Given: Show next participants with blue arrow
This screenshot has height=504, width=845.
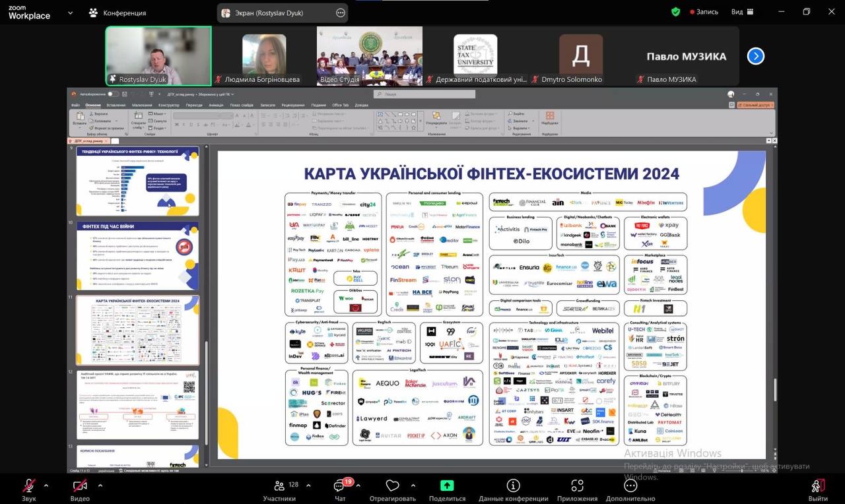Looking at the screenshot, I should [755, 57].
